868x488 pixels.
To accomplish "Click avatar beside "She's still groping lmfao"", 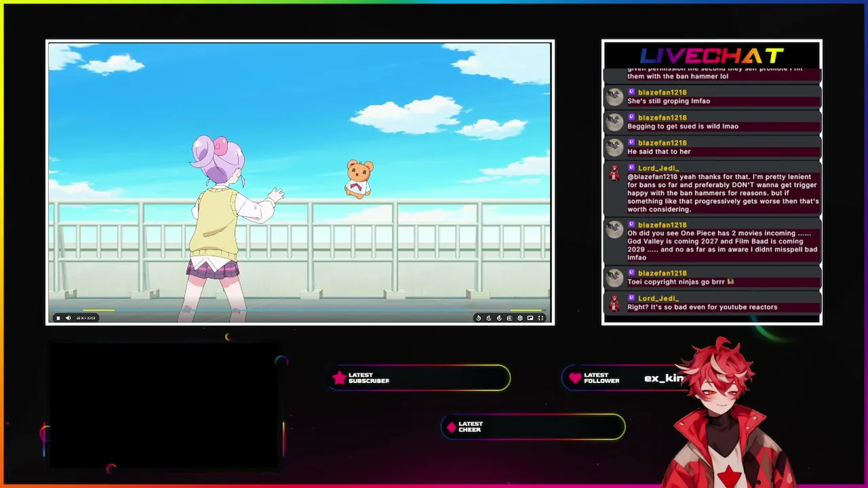I will point(614,97).
